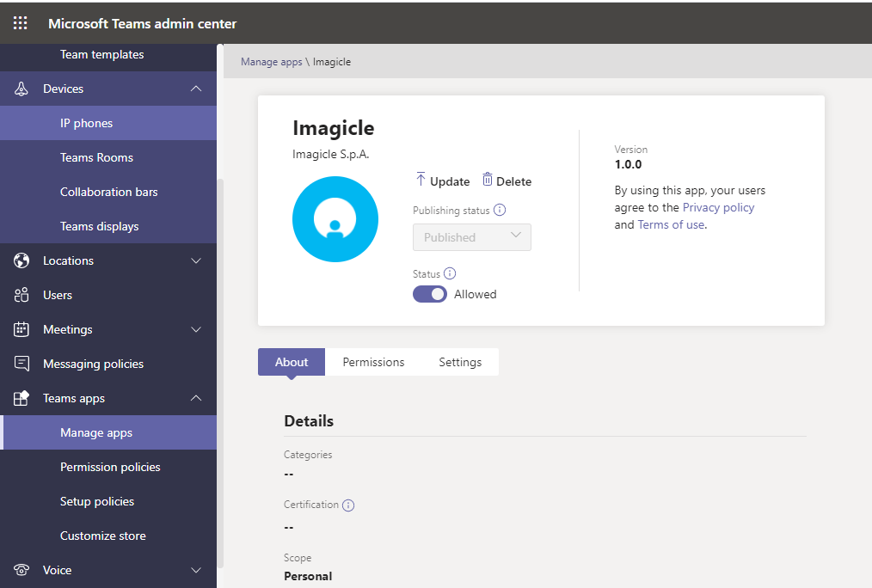Click the Manage apps breadcrumb link
This screenshot has width=872, height=588.
coord(271,62)
